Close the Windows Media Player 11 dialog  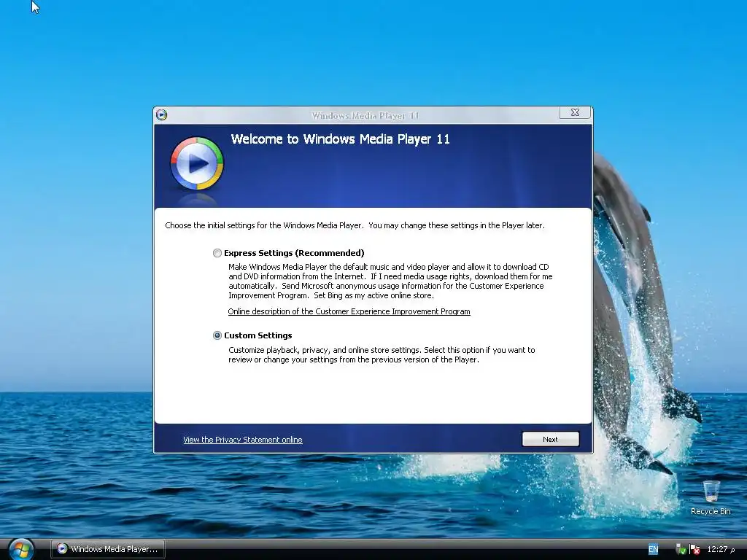tap(575, 112)
